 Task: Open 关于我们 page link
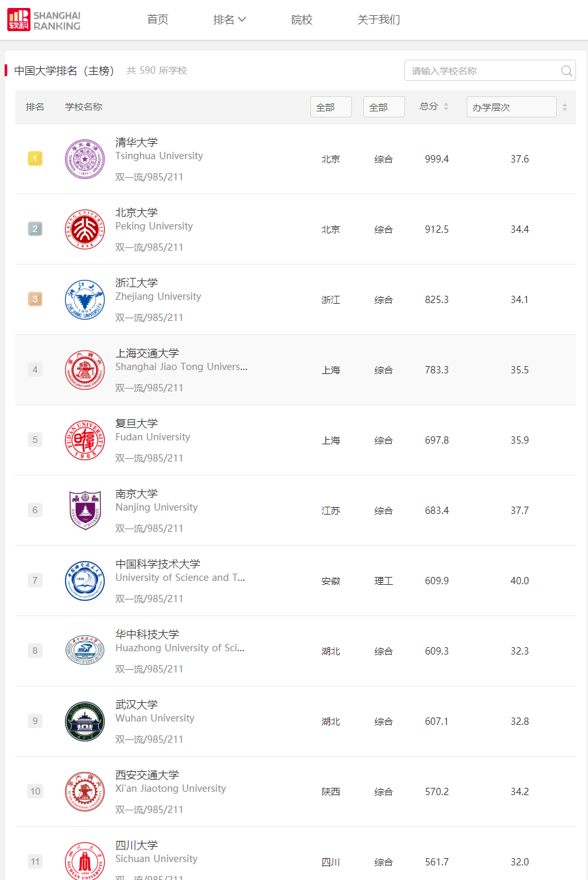(379, 20)
